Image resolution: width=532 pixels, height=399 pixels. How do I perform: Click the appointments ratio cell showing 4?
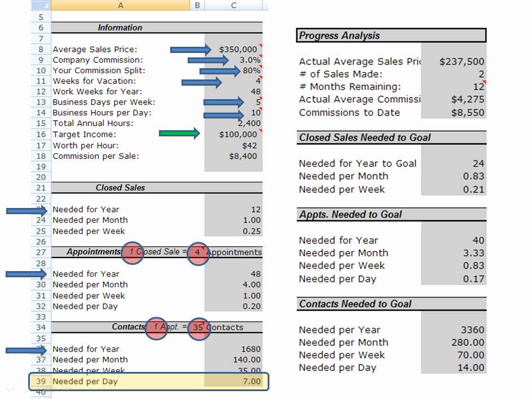[x=197, y=252]
